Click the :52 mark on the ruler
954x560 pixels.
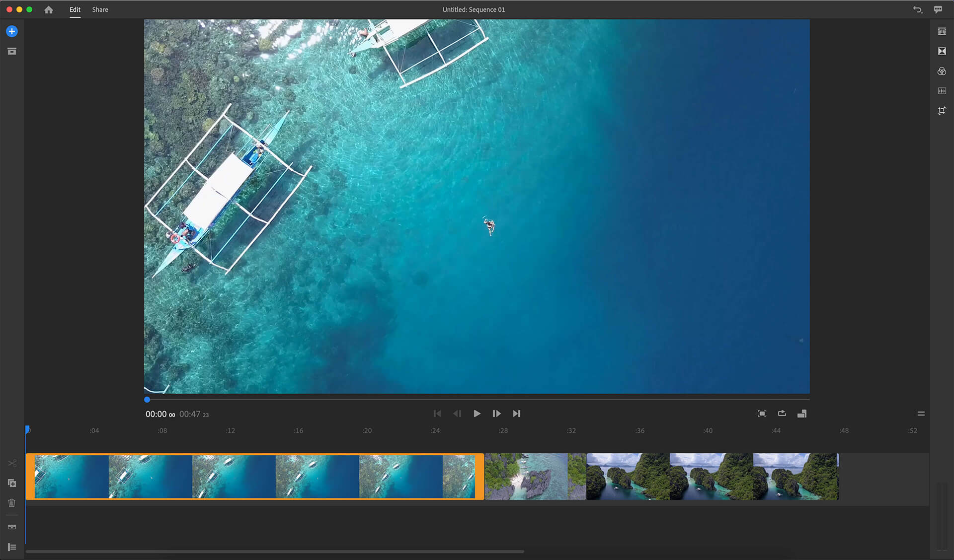(913, 430)
